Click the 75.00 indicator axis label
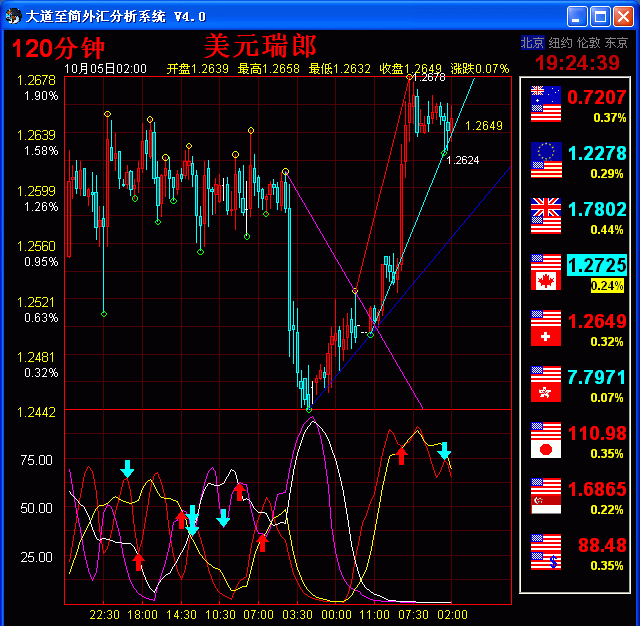This screenshot has height=626, width=640. tap(37, 460)
